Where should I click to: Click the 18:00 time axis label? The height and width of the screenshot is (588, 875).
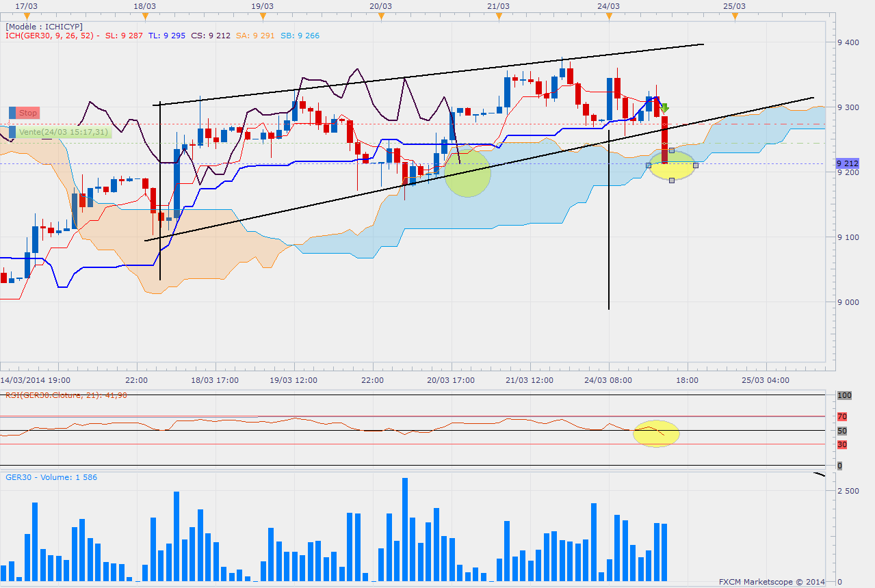coord(686,379)
